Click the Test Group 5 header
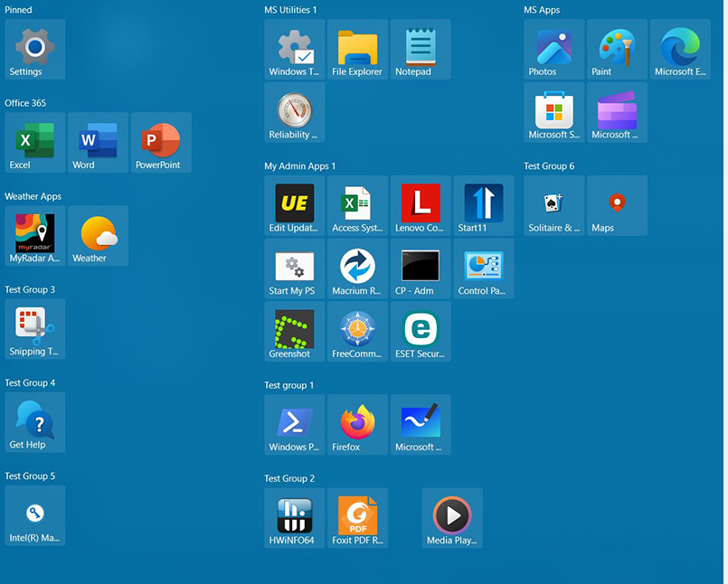 point(30,476)
